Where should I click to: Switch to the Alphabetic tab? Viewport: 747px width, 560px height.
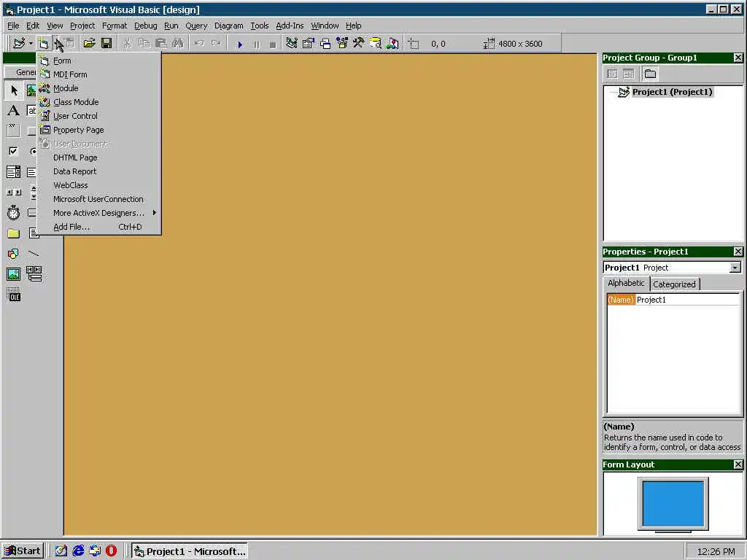626,284
